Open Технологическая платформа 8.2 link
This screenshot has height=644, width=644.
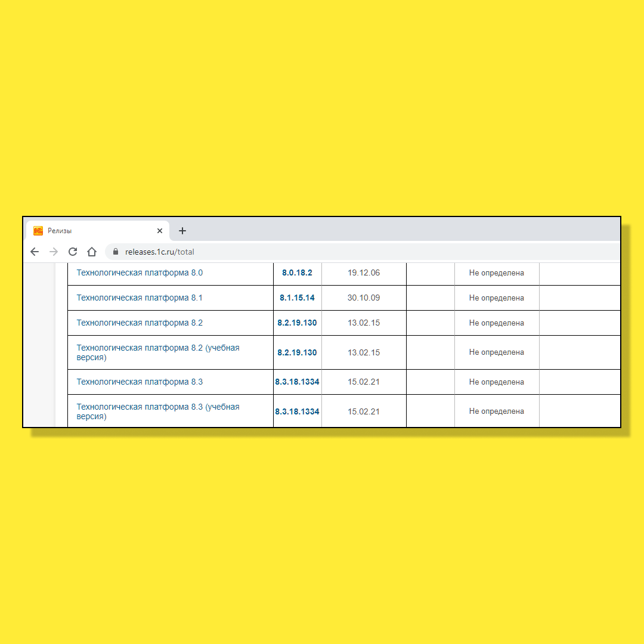140,323
